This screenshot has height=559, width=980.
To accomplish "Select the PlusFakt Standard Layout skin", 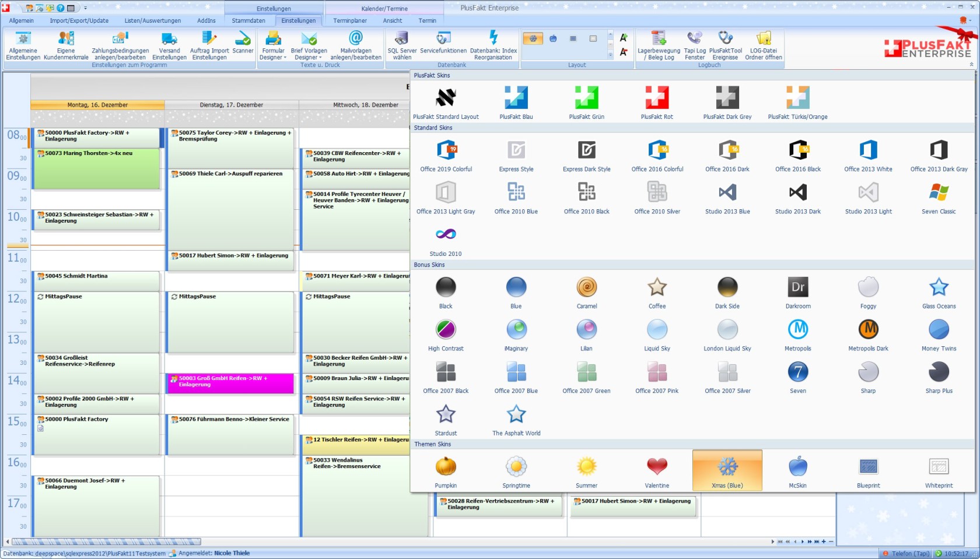I will click(x=446, y=102).
